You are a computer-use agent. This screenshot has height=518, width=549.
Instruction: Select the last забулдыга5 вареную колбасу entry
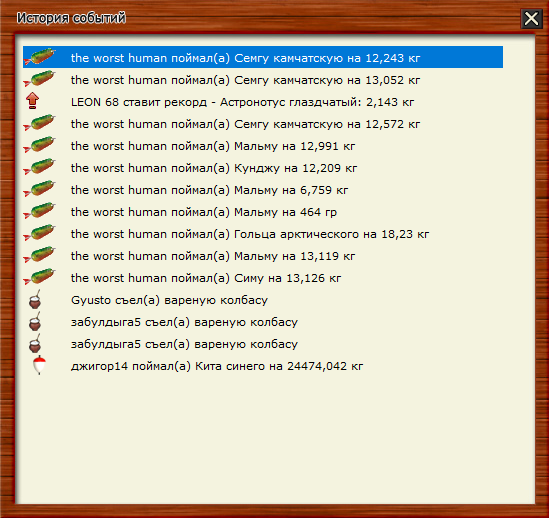click(x=263, y=344)
